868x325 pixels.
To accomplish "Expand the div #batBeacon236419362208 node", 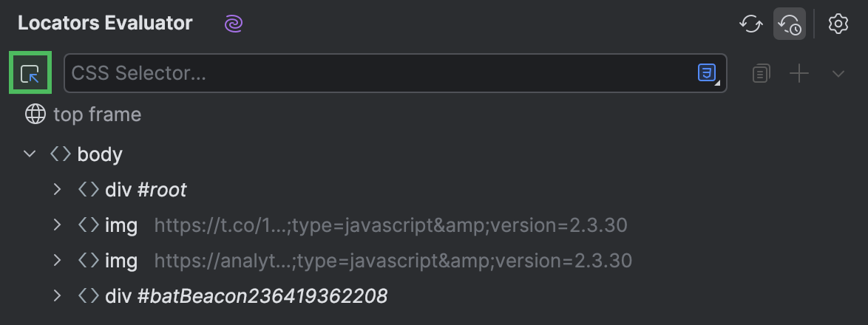I will [57, 296].
